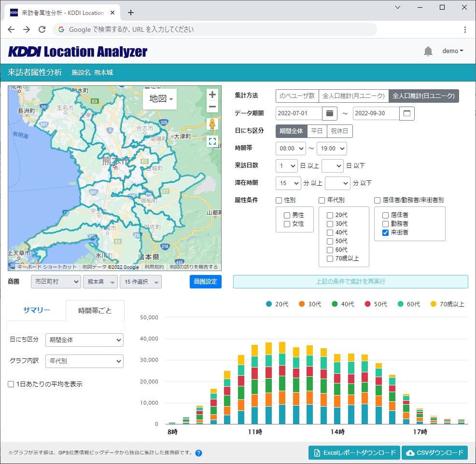This screenshot has width=476, height=464.
Task: Open the グラフ内訳 年代別 dropdown
Action: coord(84,361)
